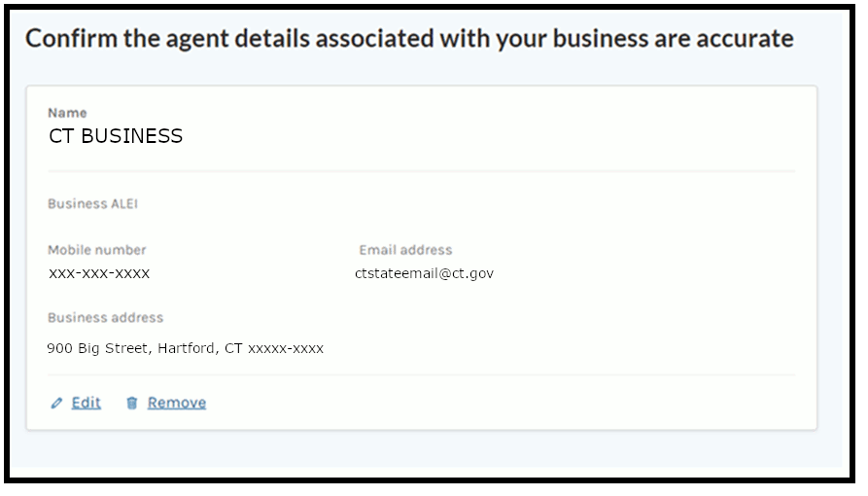Select the Remove link to delete agent
The width and height of the screenshot is (868, 496).
[x=176, y=403]
